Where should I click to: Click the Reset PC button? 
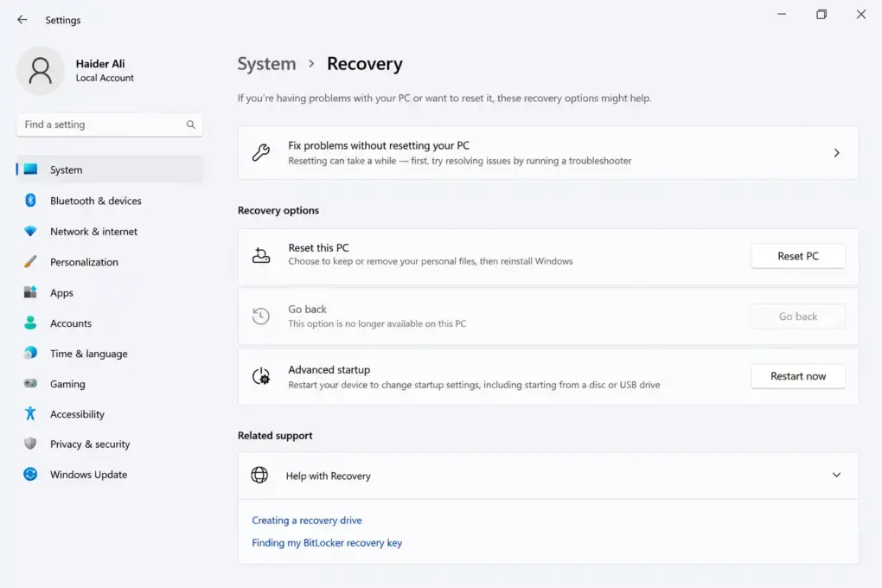pos(797,255)
